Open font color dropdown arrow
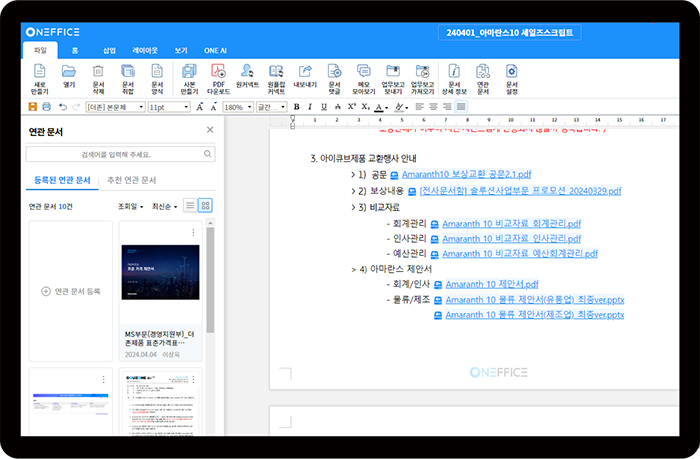700x459 pixels. 387,108
